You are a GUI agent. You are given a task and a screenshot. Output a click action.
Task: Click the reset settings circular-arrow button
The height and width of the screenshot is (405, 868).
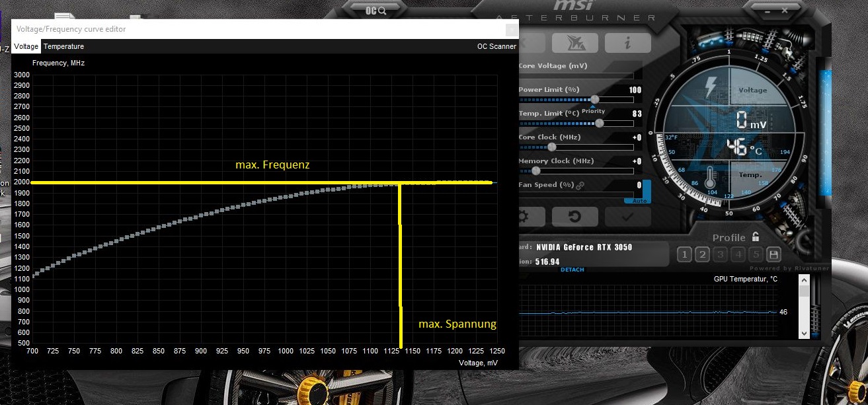(574, 216)
